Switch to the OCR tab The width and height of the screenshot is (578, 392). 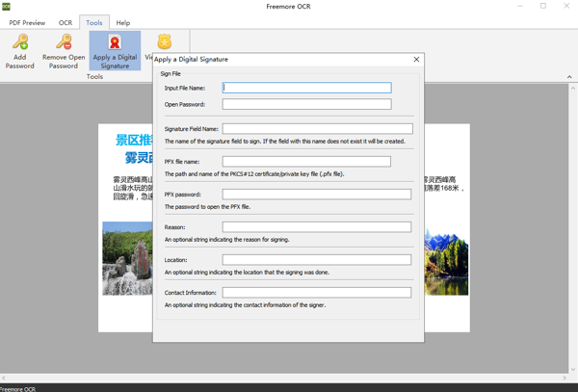[x=65, y=22]
